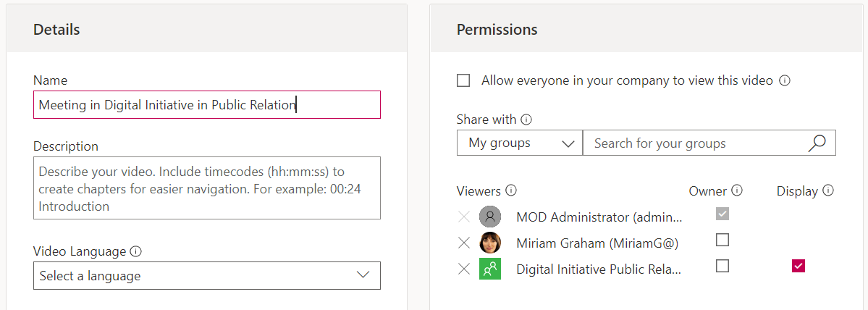Click the search magnifier icon for groups
Screen dimensions: 868x310
(817, 143)
